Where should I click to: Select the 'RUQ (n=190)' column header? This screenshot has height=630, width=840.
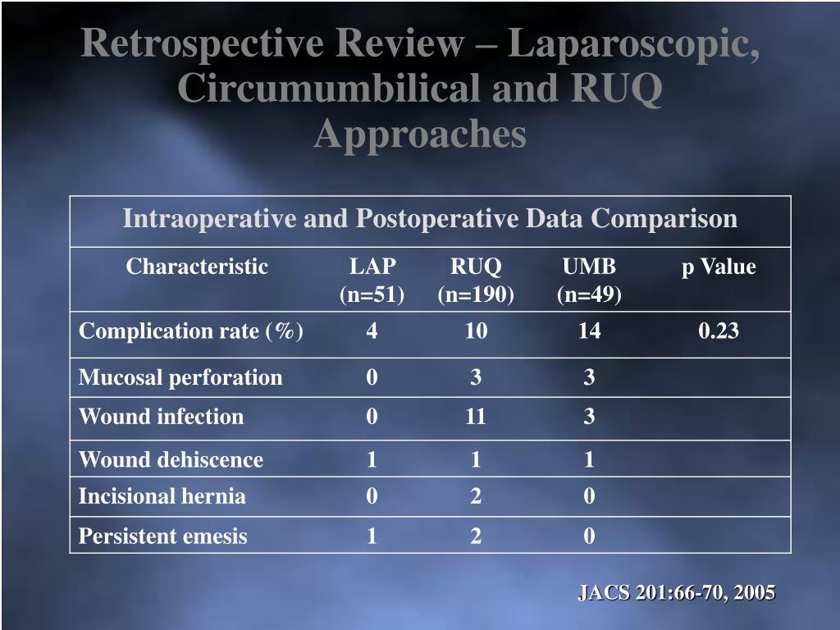[476, 281]
